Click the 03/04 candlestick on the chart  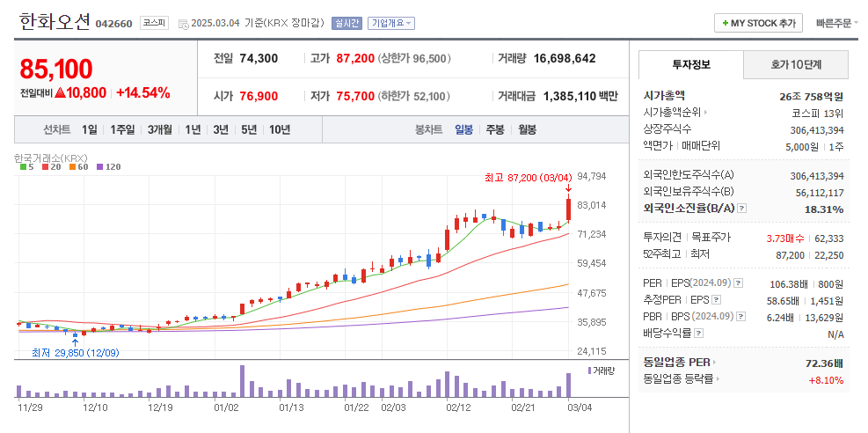coord(568,209)
